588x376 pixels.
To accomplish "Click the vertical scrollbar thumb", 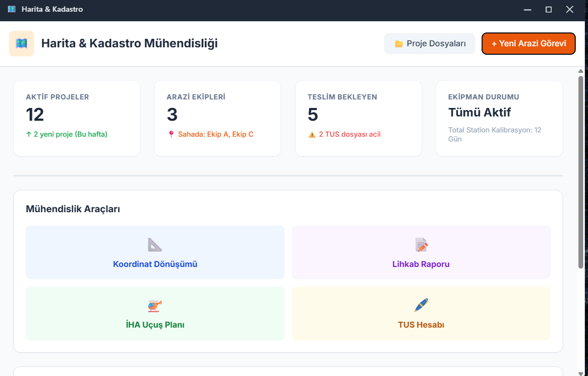I will tap(581, 170).
